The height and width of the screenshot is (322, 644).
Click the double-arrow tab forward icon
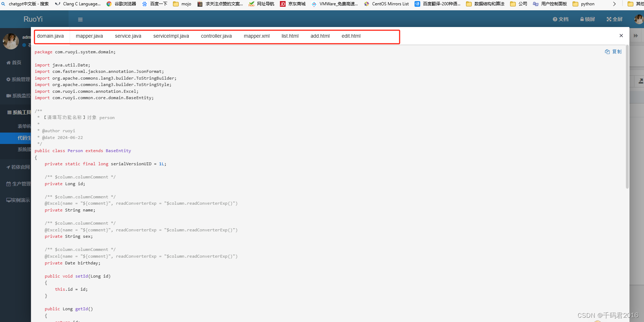635,36
